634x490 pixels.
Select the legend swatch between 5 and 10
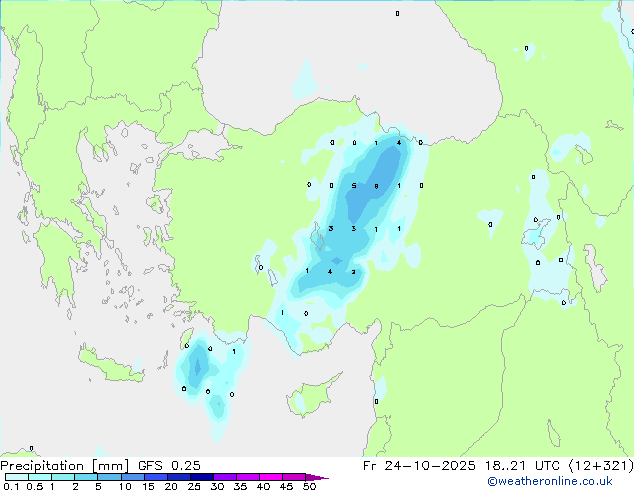(x=109, y=477)
